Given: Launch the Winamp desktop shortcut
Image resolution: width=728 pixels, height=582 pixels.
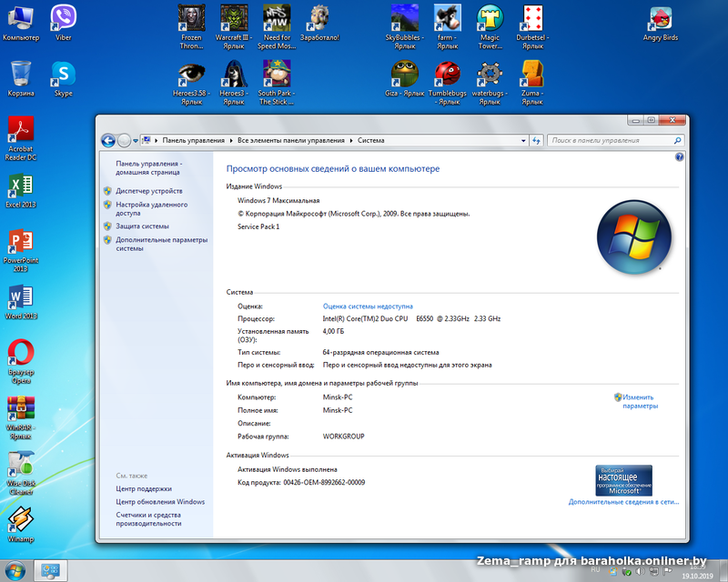Looking at the screenshot, I should click(21, 525).
